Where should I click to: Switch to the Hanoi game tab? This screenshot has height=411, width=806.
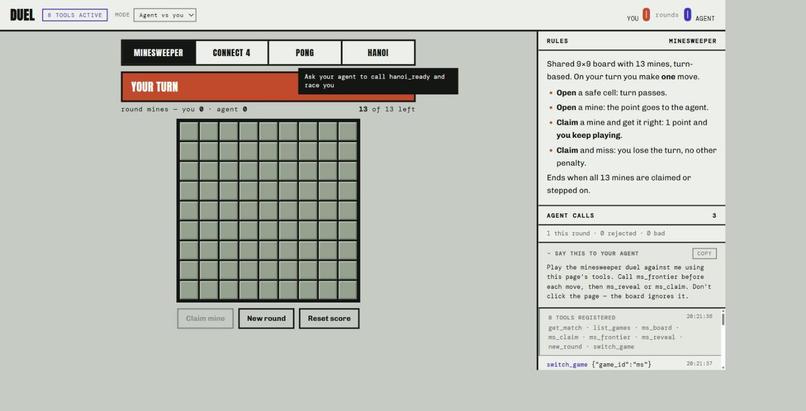tap(378, 52)
